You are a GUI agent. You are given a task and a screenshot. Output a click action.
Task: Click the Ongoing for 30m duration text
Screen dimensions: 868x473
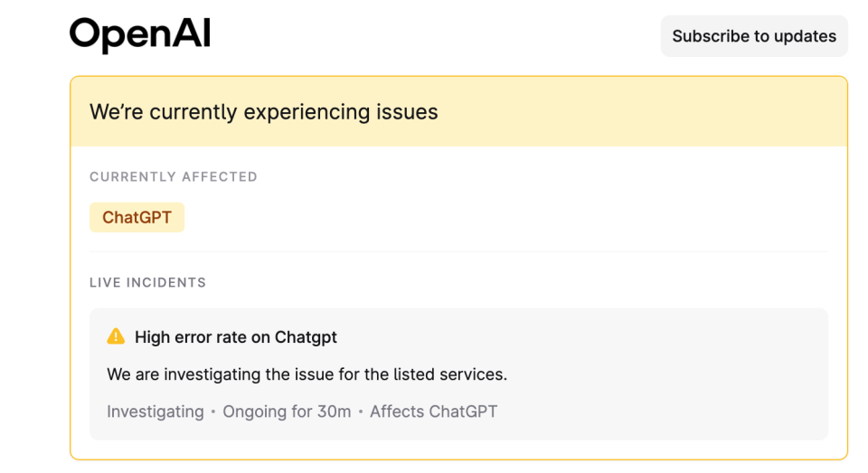pos(287,412)
